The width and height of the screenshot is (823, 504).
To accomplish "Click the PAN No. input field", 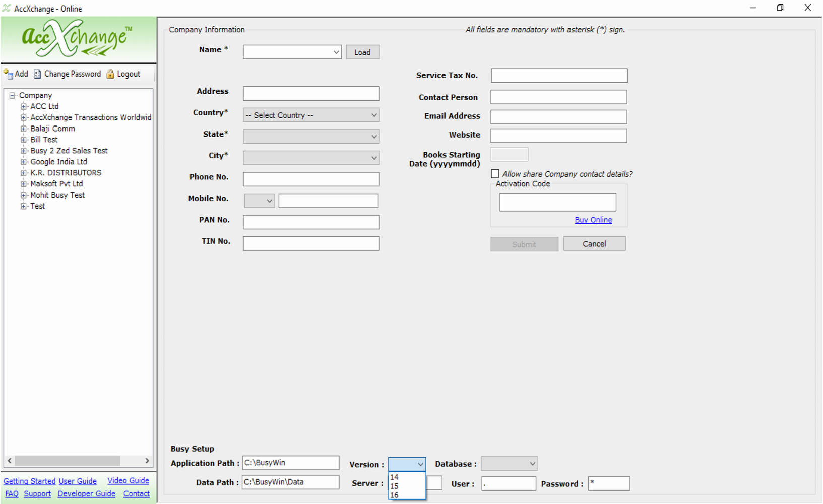I will [311, 222].
